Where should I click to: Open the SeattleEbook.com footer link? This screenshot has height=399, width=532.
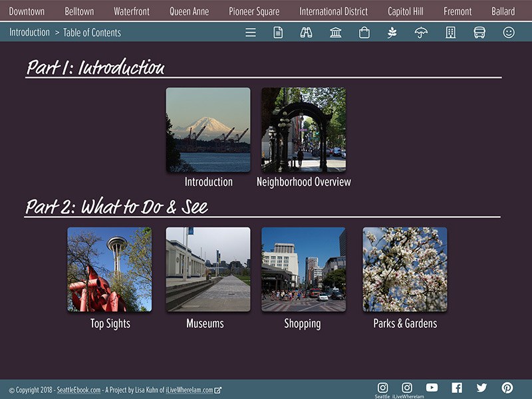pos(78,390)
